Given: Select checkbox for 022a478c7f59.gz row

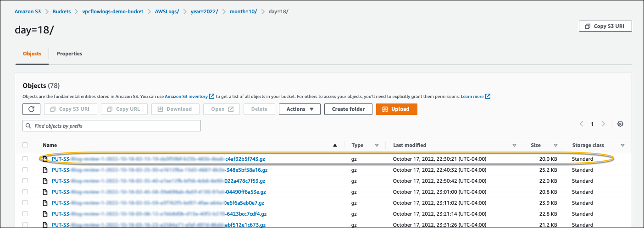Looking at the screenshot, I should pos(25,181).
